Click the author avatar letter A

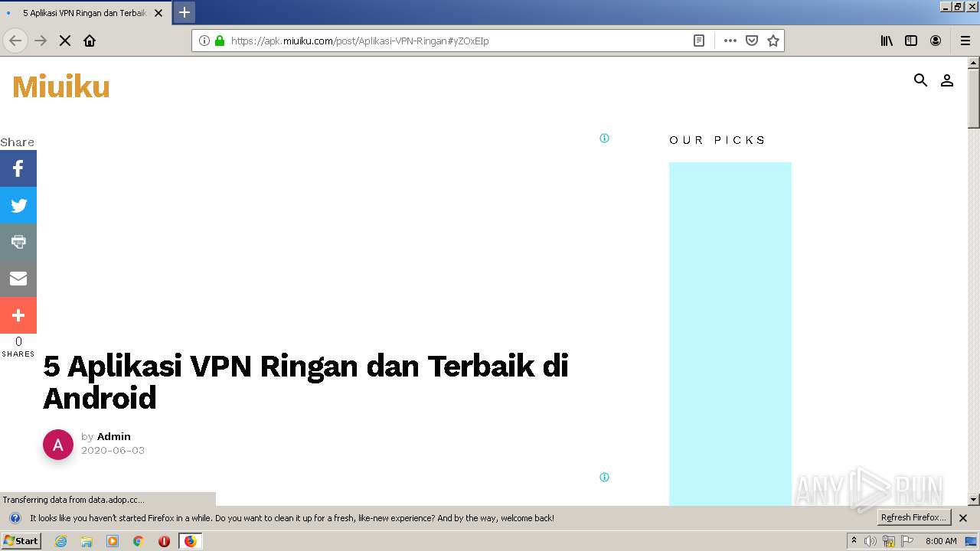click(x=58, y=445)
